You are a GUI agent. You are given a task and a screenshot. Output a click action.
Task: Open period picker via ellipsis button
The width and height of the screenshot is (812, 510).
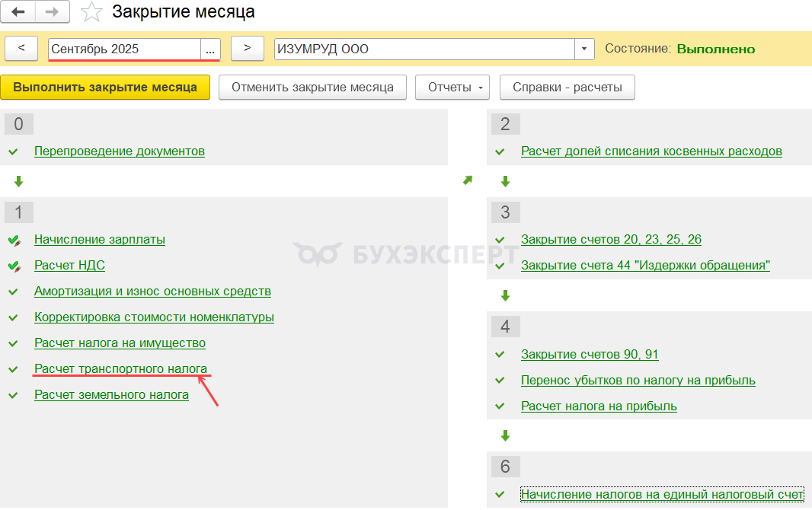pos(210,49)
